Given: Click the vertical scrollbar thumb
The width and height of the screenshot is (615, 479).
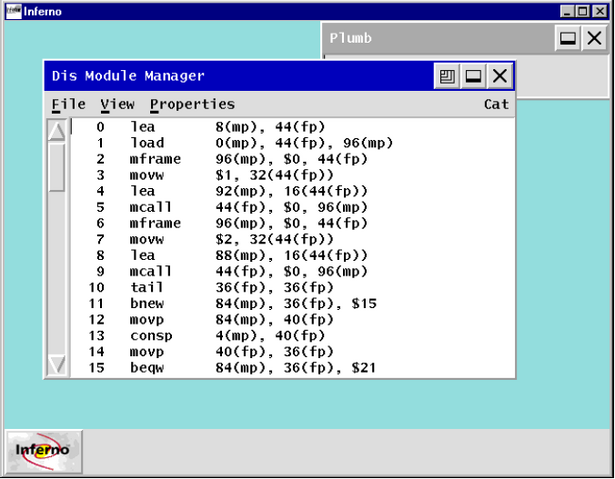Looking at the screenshot, I should coord(57,168).
